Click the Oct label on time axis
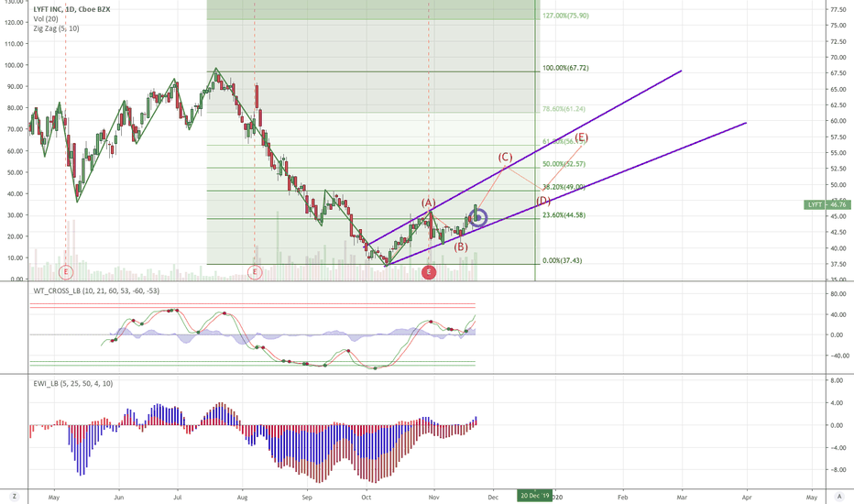The image size is (854, 504). tap(366, 497)
